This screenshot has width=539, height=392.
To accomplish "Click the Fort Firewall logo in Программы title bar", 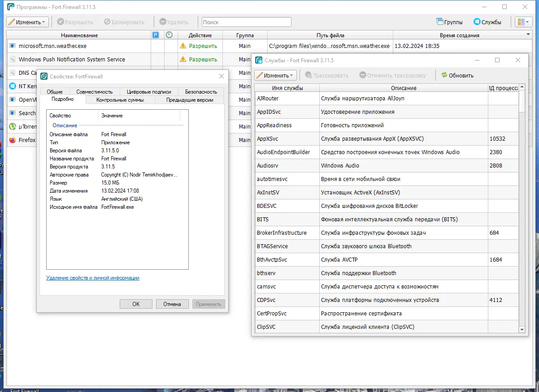I will pyautogui.click(x=10, y=7).
